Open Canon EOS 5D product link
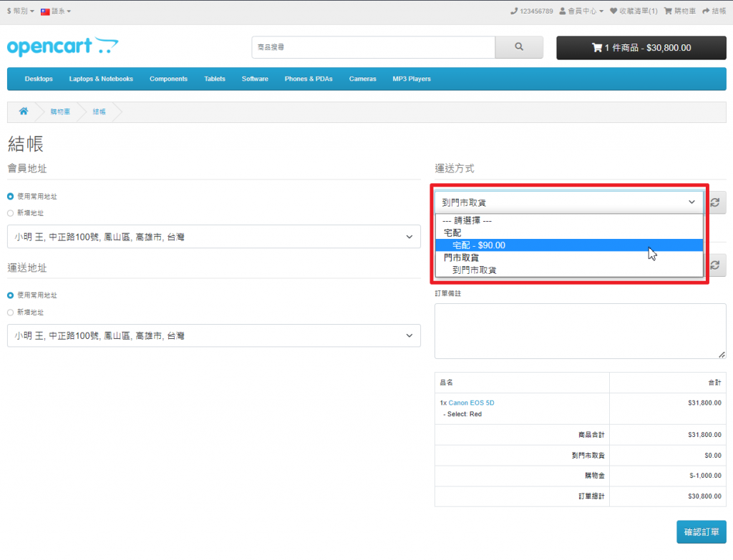Screen dimensions: 733x560 471,403
